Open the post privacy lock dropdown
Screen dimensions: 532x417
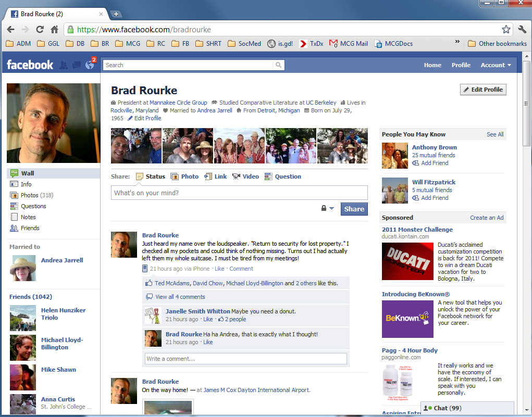tap(327, 209)
